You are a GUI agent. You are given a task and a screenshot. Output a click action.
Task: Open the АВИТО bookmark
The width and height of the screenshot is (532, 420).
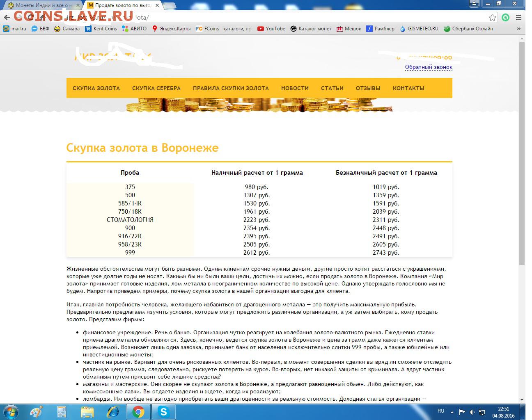coord(134,29)
